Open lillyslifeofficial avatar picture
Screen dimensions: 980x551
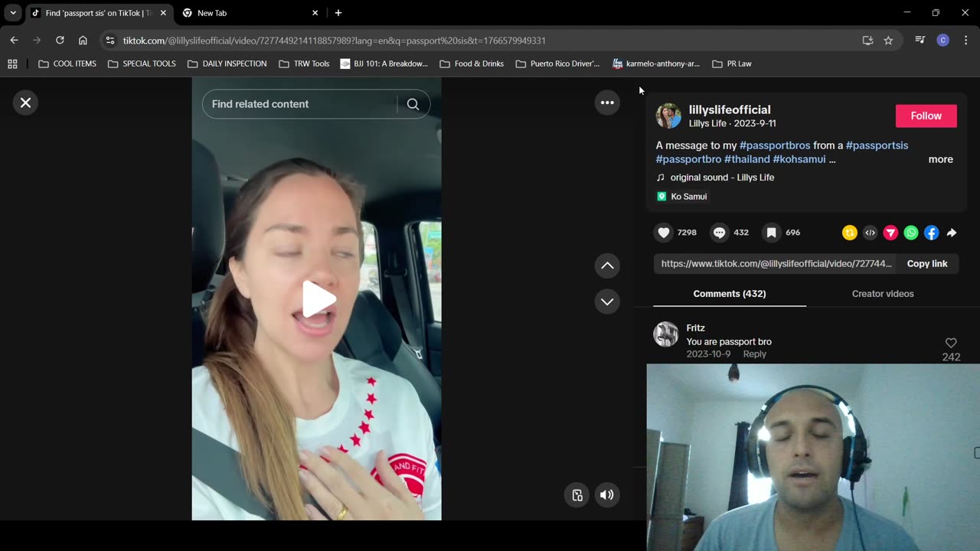pyautogui.click(x=668, y=116)
